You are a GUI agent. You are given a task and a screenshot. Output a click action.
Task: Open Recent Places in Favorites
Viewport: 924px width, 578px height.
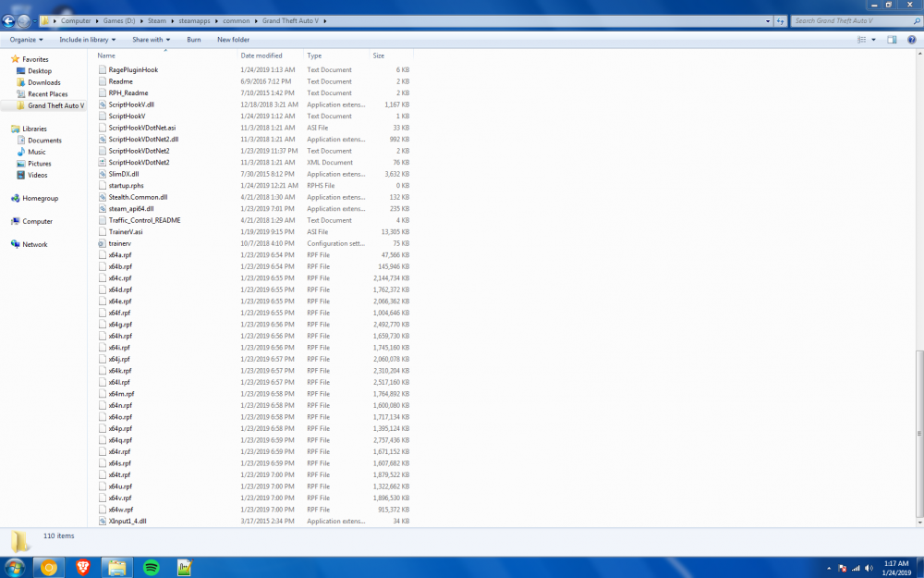click(x=48, y=93)
